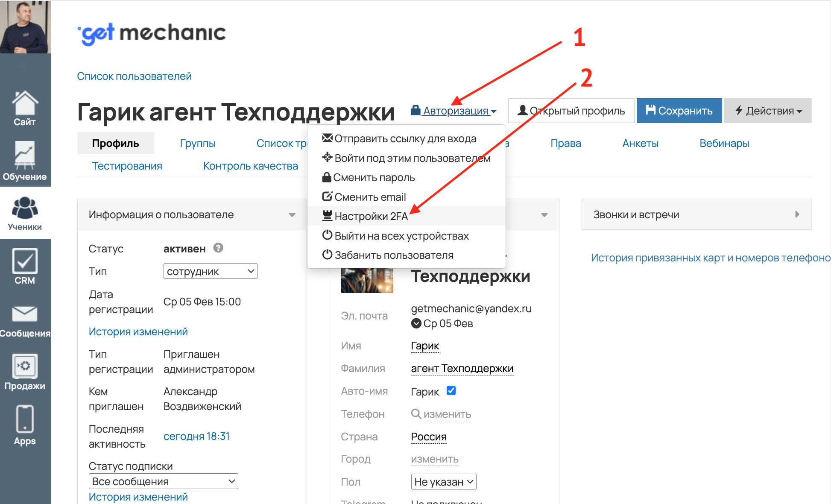This screenshot has width=831, height=504.
Task: Open the Тип сотрудник dropdown
Action: coord(210,271)
